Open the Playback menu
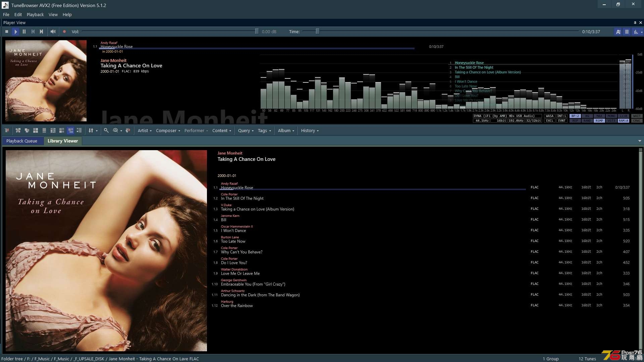Image resolution: width=644 pixels, height=362 pixels. pos(35,15)
